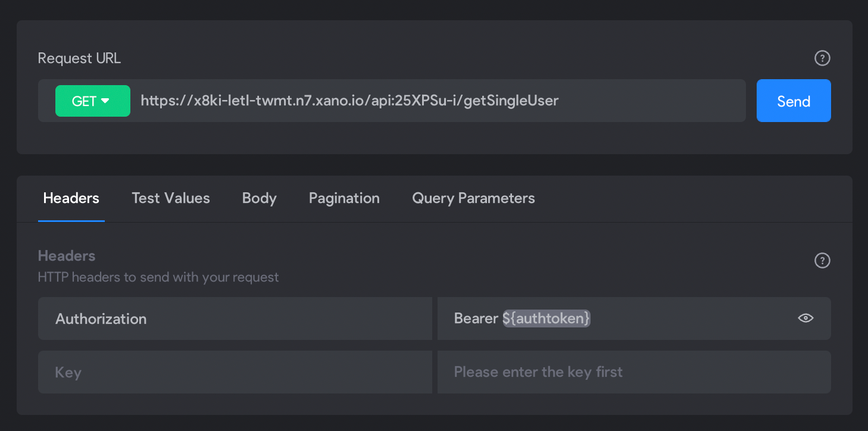Viewport: 868px width, 431px height.
Task: Switch to the Test Values tab
Action: click(x=171, y=198)
